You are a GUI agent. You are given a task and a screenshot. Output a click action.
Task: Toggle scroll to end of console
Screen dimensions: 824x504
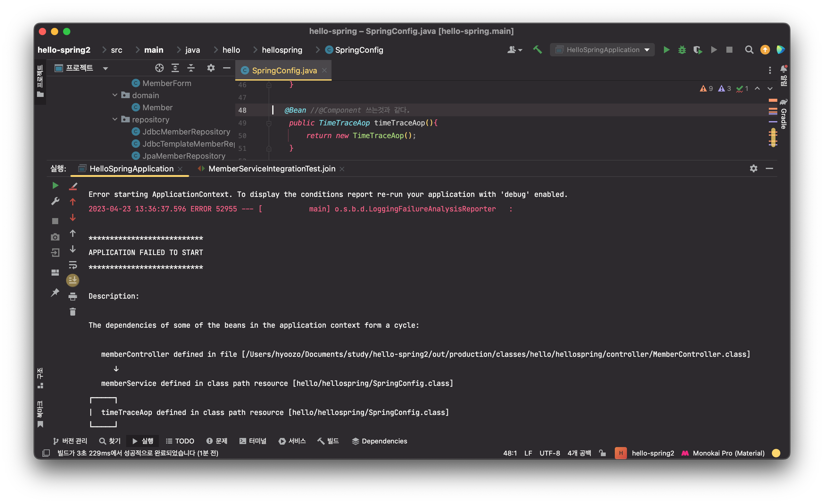[x=72, y=280]
